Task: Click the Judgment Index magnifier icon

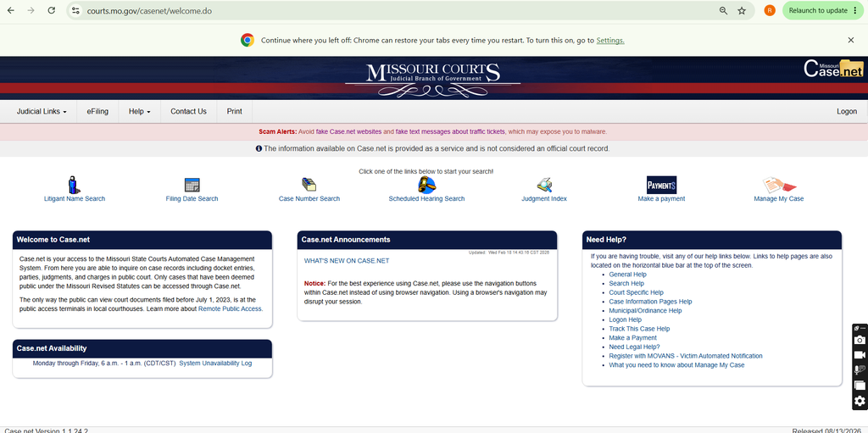Action: pyautogui.click(x=544, y=185)
